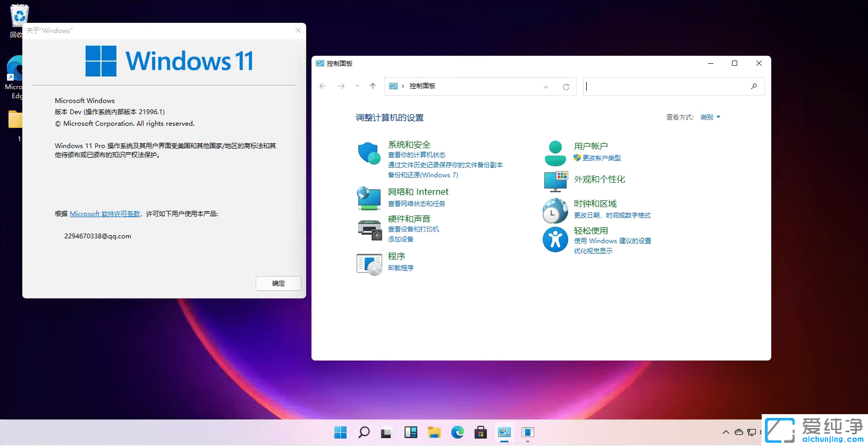Image resolution: width=868 pixels, height=446 pixels.
Task: Launch Microsoft Edge from the taskbar
Action: 458,432
